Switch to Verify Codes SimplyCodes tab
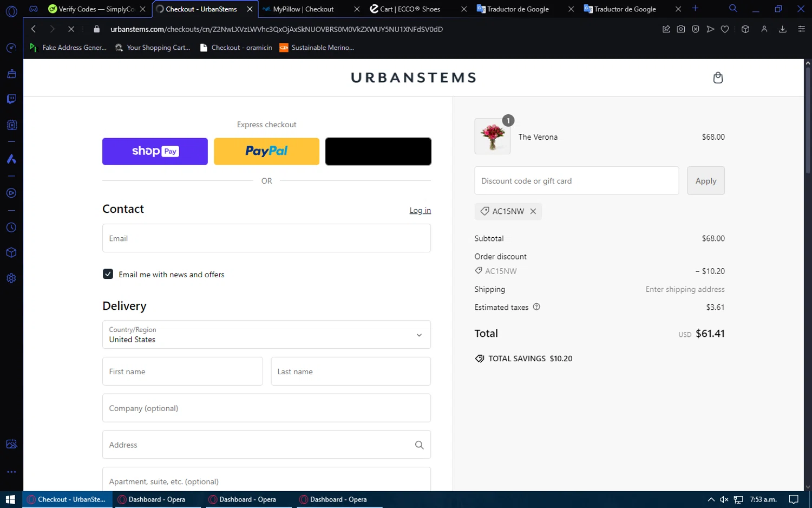The width and height of the screenshot is (812, 508). click(96, 9)
